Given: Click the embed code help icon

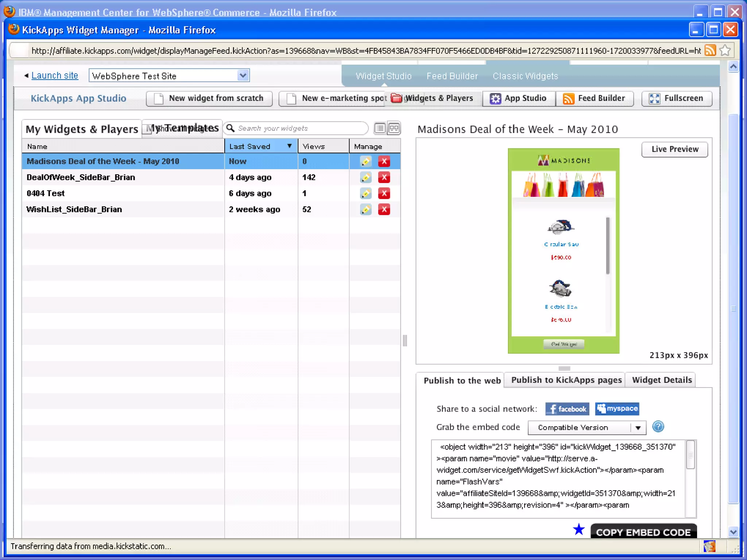Looking at the screenshot, I should 658,427.
